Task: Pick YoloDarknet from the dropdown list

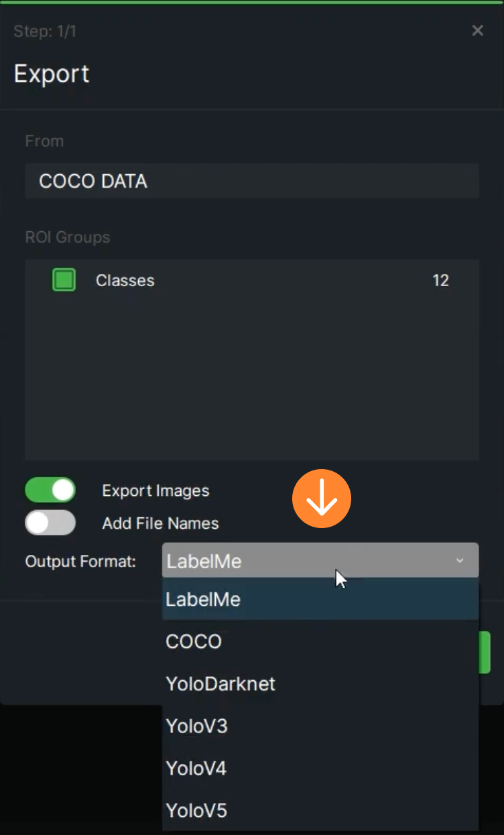Action: (x=320, y=684)
